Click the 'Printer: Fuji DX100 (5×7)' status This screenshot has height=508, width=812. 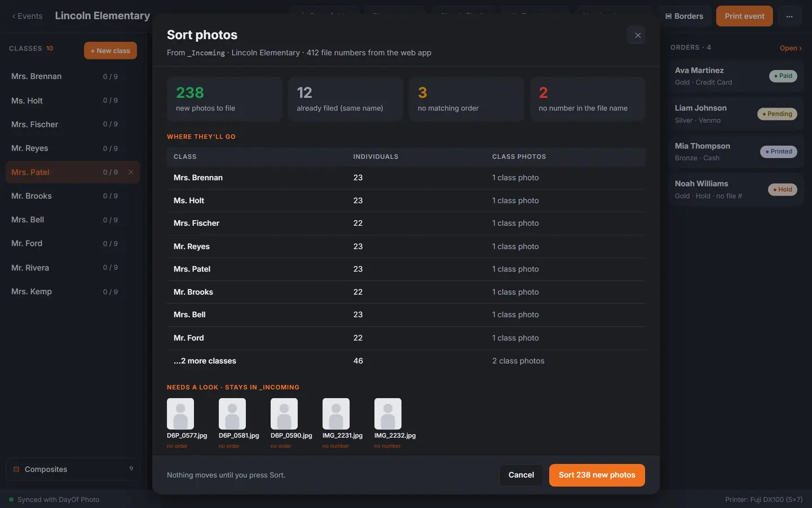point(764,500)
